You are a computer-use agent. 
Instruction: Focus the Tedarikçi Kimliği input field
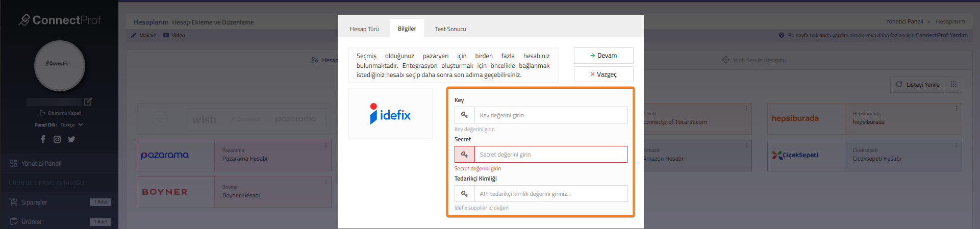pyautogui.click(x=550, y=194)
